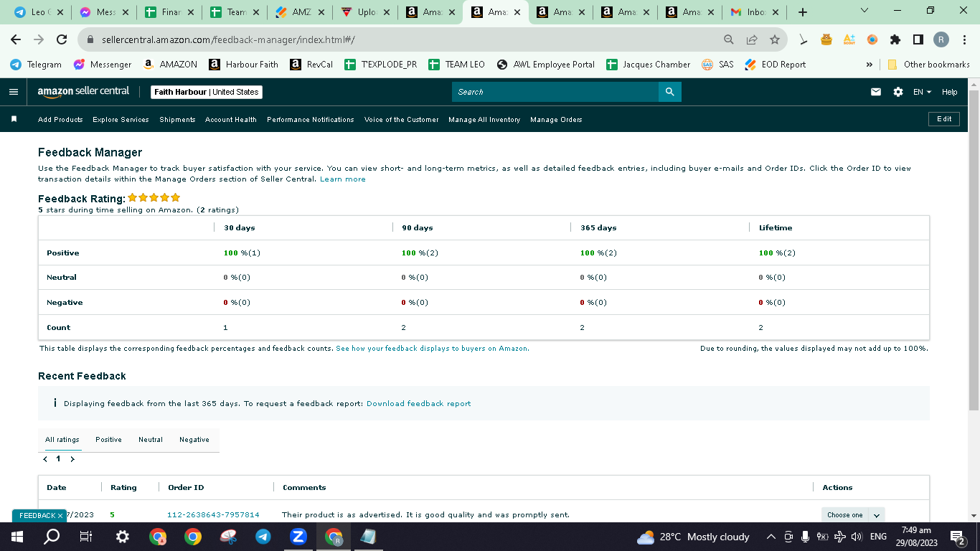Open Task View on the taskbar
Image resolution: width=980 pixels, height=551 pixels.
(86, 536)
